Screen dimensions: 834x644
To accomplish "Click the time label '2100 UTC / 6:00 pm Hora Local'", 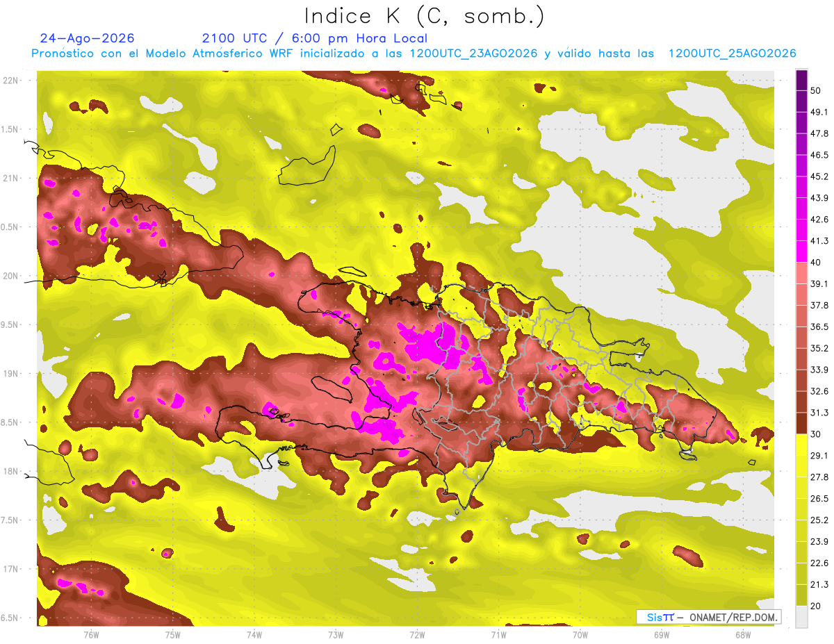I will [315, 38].
